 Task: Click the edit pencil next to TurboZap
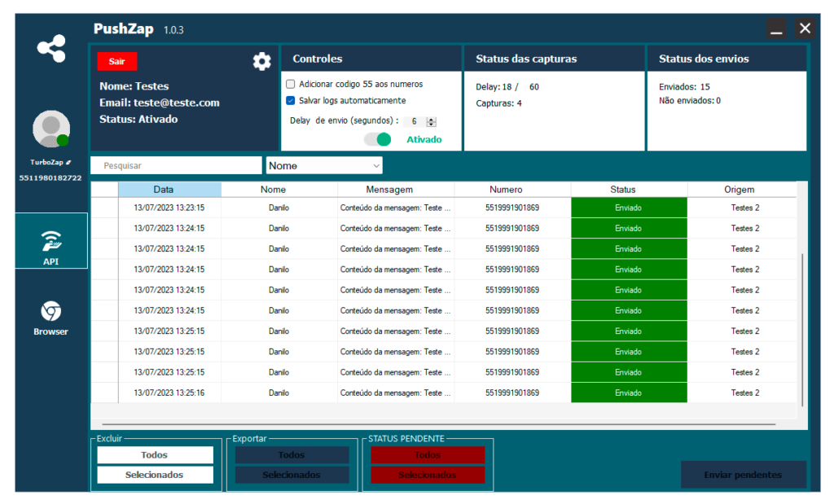69,162
